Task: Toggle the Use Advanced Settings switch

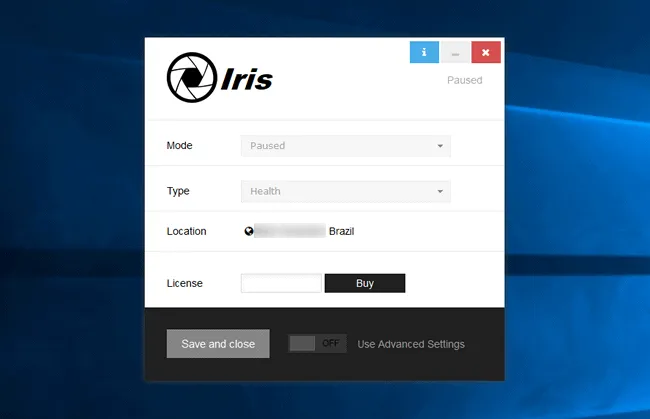Action: (x=318, y=344)
